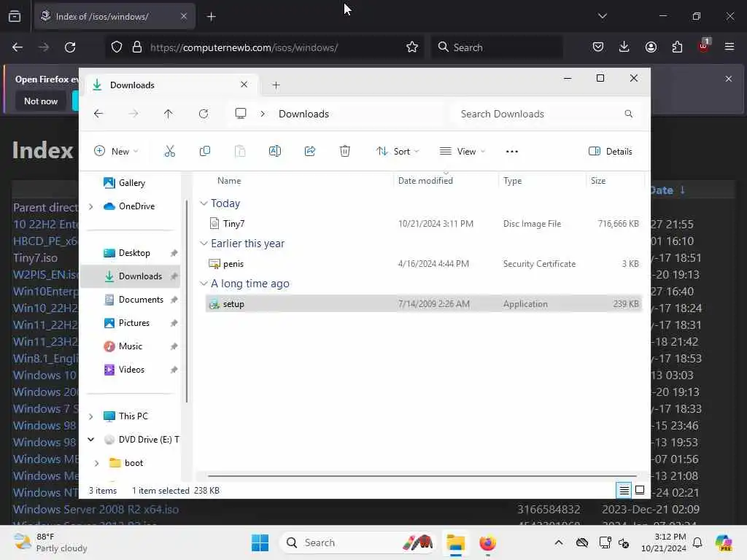The image size is (747, 560).
Task: Collapse DVD Drive (E:) tree node
Action: (x=91, y=440)
